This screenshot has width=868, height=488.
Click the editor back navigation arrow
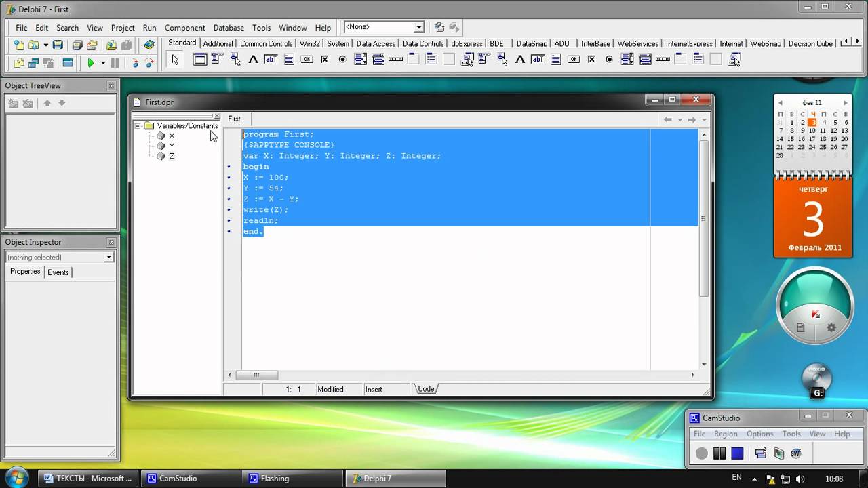[667, 119]
